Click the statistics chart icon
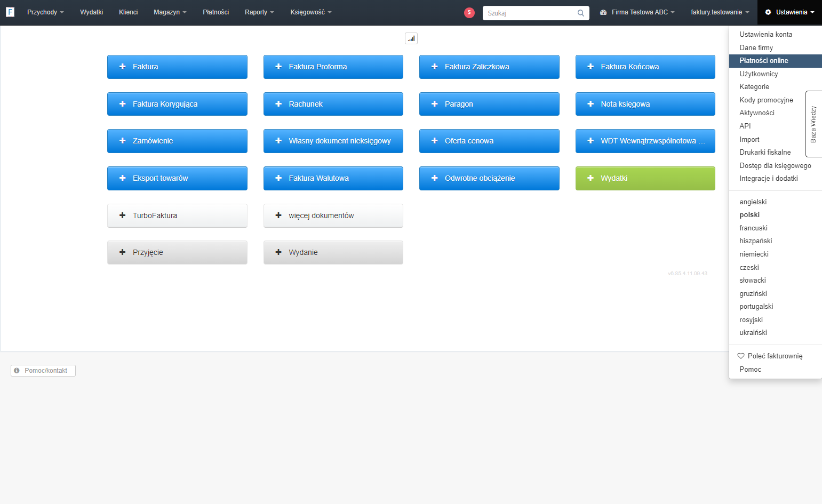The image size is (822, 504). click(411, 38)
